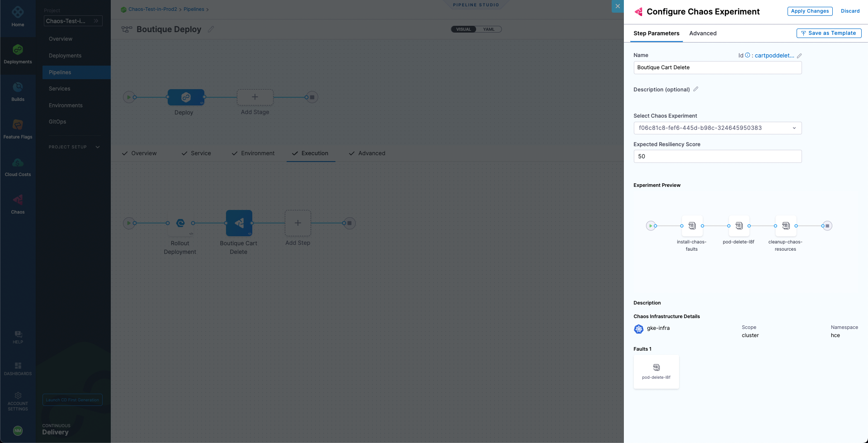Select the cleanup-chaos-resources preview node
Viewport: 868px width, 443px height.
coord(786,226)
